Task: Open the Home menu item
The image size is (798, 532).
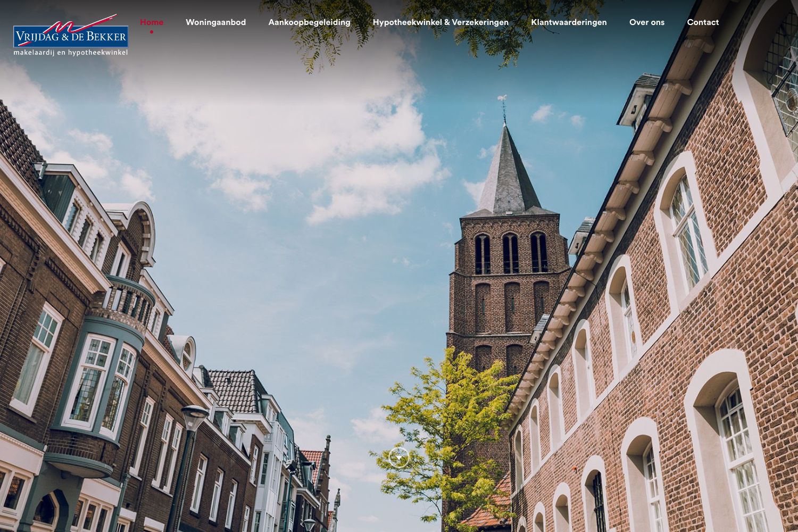Action: [x=152, y=22]
